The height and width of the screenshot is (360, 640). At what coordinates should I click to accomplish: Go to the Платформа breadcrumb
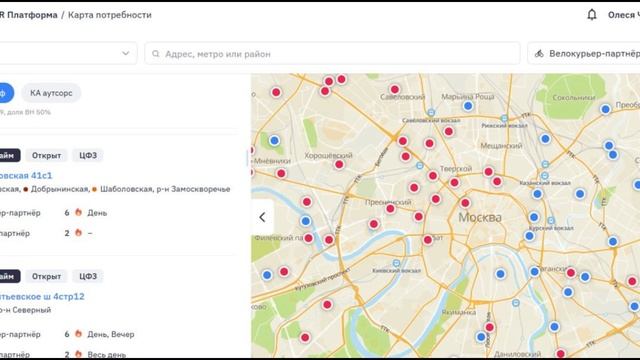32,15
